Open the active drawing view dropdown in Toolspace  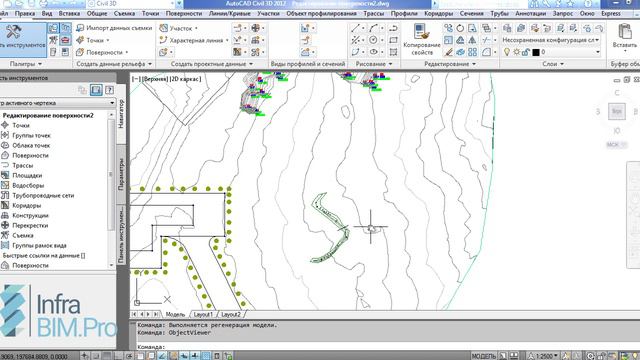click(x=58, y=103)
